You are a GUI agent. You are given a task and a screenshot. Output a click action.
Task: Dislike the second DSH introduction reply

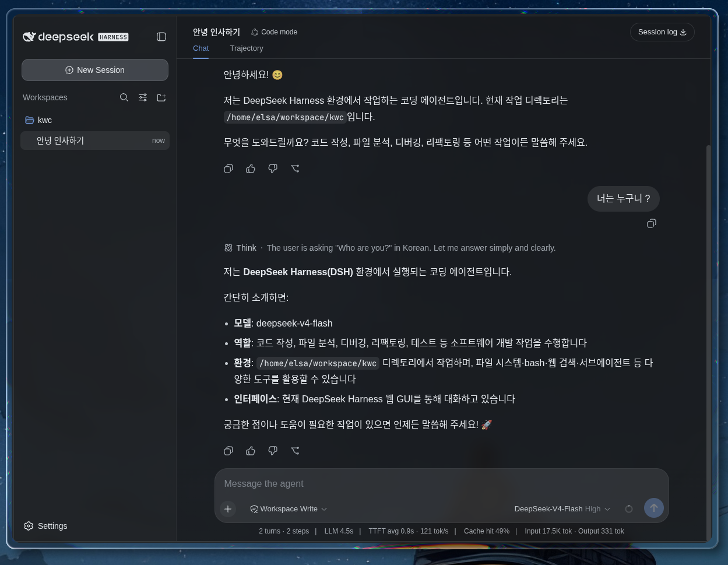(x=273, y=451)
